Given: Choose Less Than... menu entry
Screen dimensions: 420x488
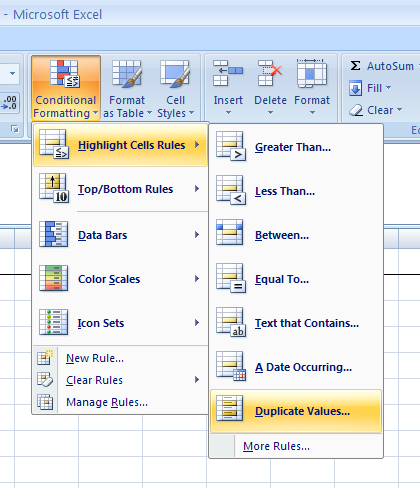Looking at the screenshot, I should 297,190.
